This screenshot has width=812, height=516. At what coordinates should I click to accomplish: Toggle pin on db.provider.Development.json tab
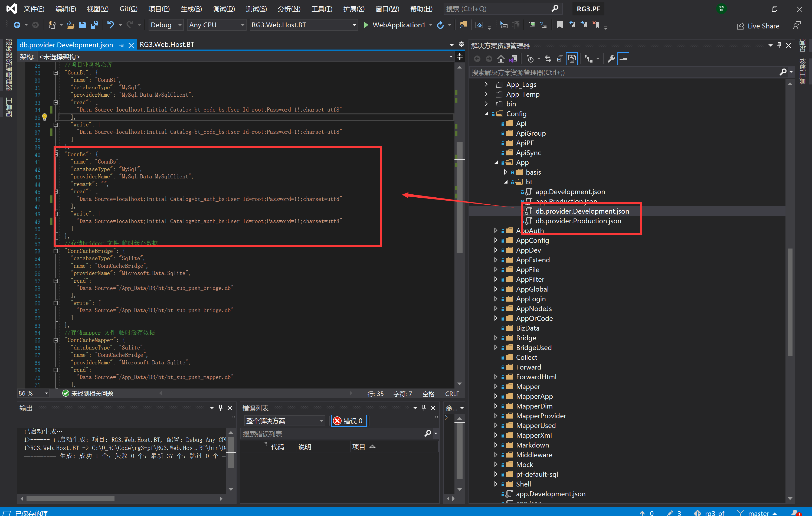122,45
